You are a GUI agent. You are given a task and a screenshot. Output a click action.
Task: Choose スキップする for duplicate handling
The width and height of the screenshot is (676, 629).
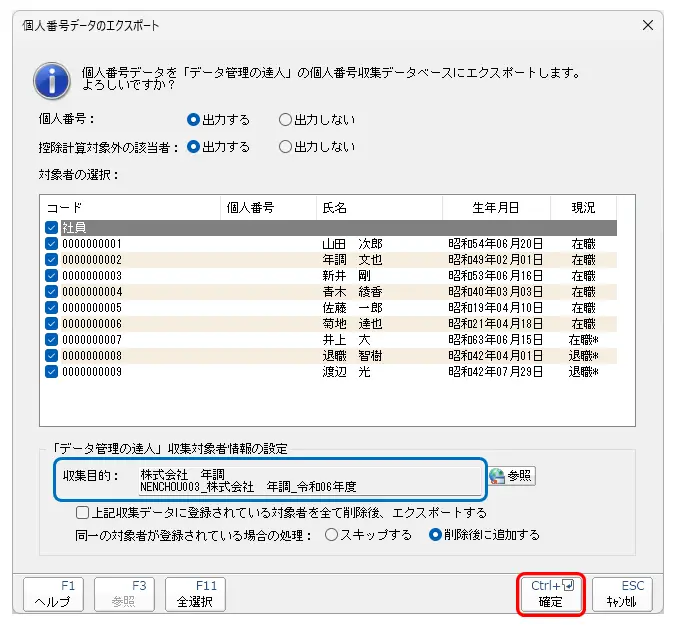point(332,535)
